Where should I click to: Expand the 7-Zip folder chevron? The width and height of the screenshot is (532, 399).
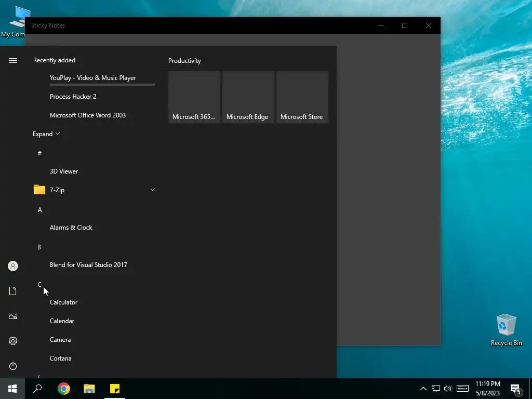click(153, 190)
